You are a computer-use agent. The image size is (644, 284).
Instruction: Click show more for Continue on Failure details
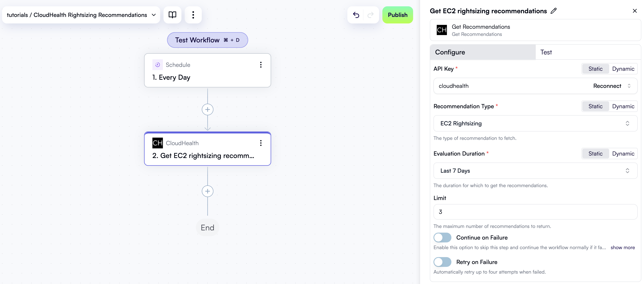coord(623,248)
